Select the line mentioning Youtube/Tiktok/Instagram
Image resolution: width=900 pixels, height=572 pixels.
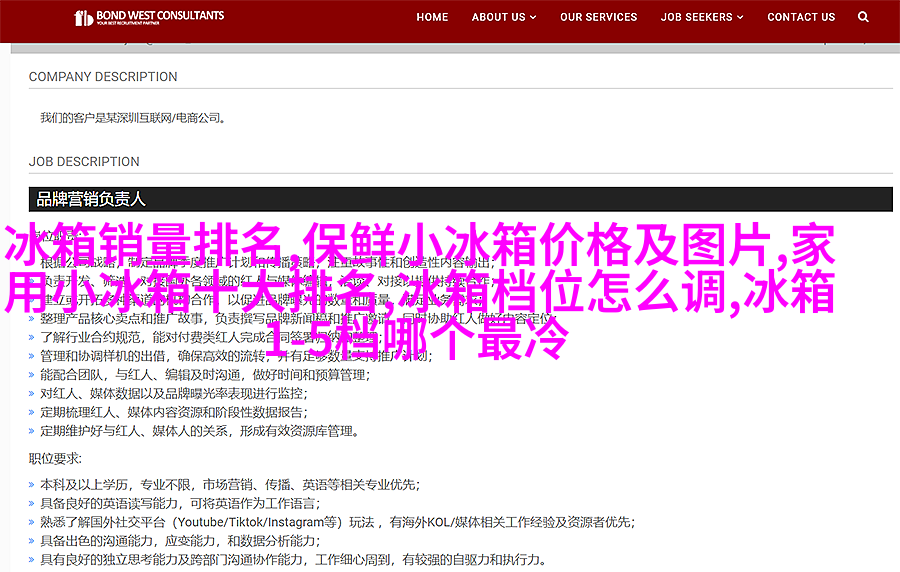click(338, 522)
